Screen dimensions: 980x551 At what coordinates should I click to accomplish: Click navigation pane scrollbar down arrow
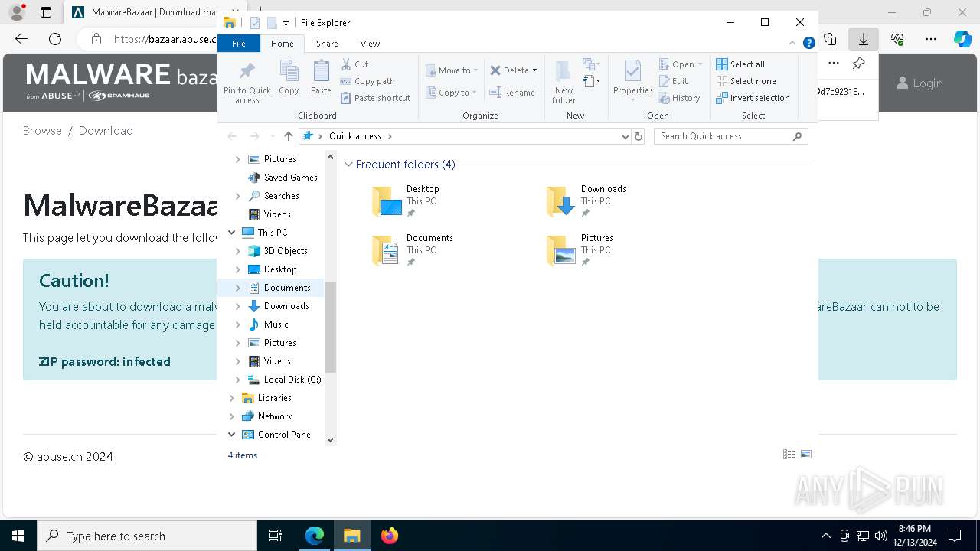(330, 440)
